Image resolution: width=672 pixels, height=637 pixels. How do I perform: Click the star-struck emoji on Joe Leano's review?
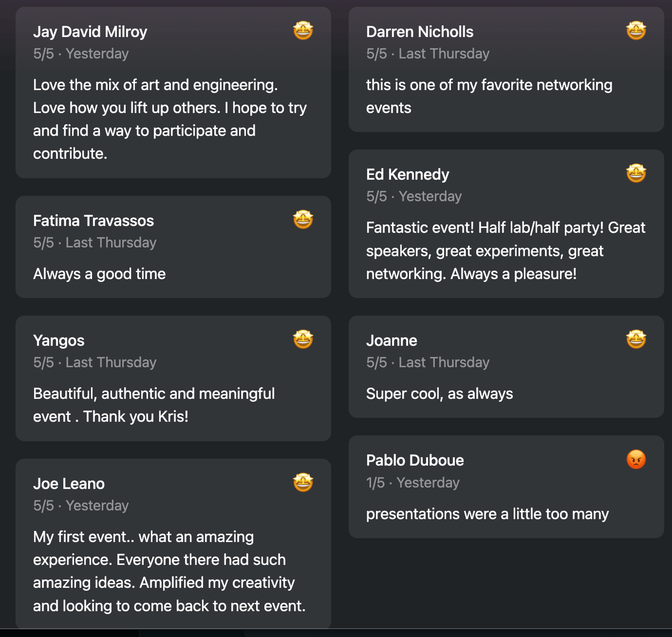coord(303,483)
